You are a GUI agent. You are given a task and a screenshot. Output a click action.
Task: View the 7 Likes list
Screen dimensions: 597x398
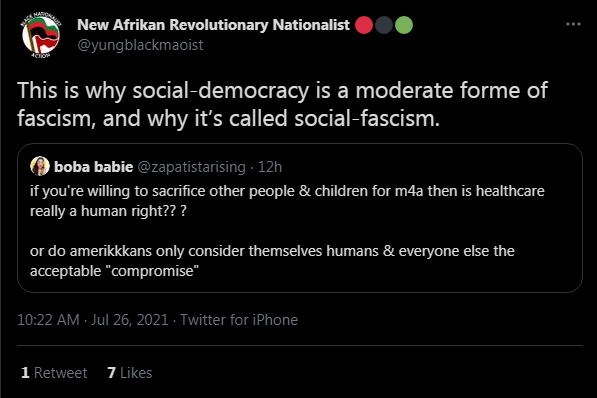coord(129,373)
